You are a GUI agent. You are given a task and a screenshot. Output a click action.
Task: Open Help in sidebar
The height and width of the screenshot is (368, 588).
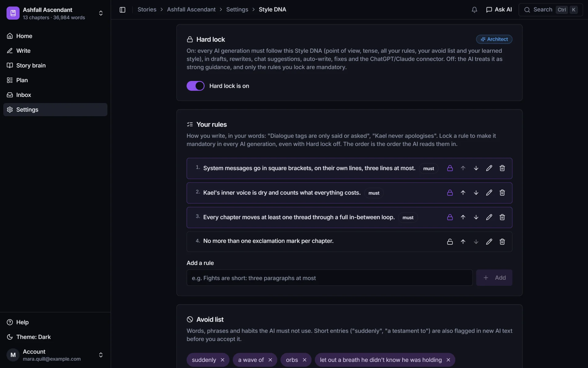(55, 322)
